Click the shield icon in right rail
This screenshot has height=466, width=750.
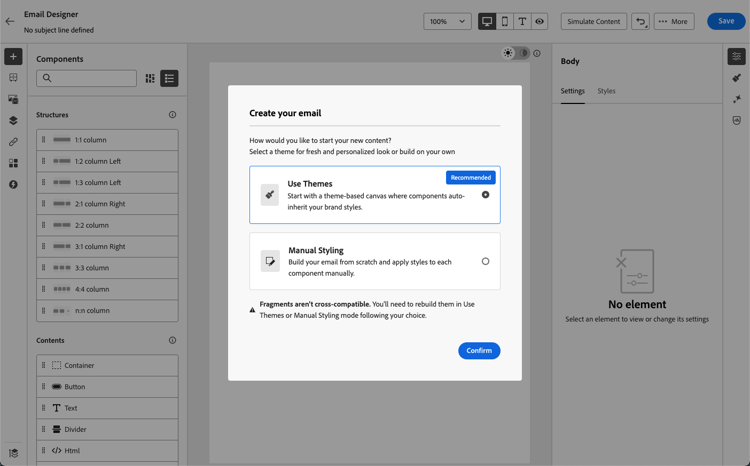click(x=737, y=121)
